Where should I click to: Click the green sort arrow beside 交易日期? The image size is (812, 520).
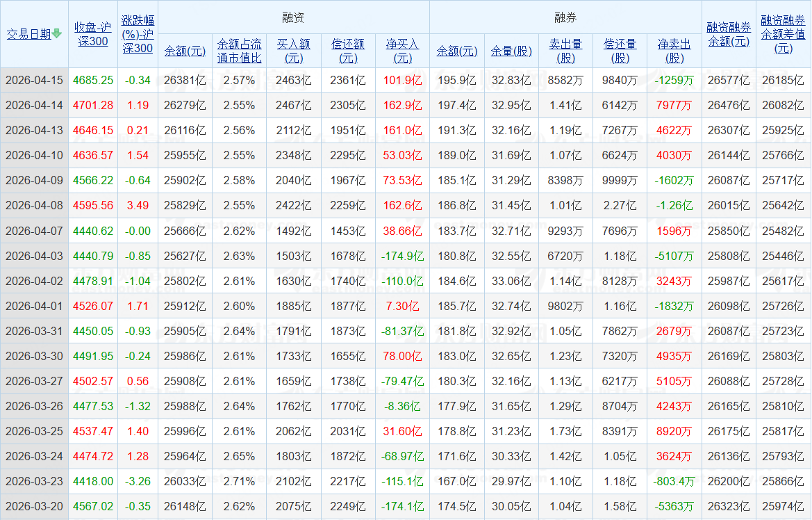57,33
